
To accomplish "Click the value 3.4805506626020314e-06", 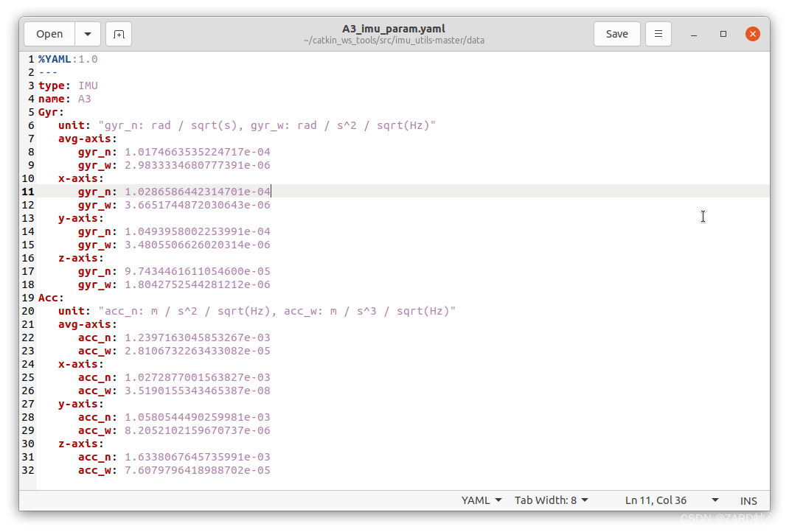I will (x=198, y=245).
